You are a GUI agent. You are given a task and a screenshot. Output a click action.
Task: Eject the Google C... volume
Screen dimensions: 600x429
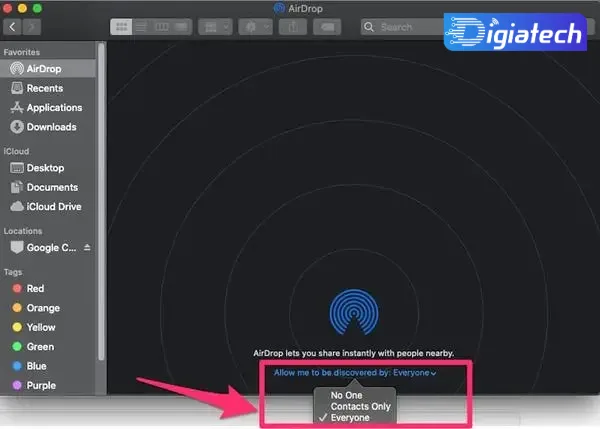pyautogui.click(x=87, y=248)
